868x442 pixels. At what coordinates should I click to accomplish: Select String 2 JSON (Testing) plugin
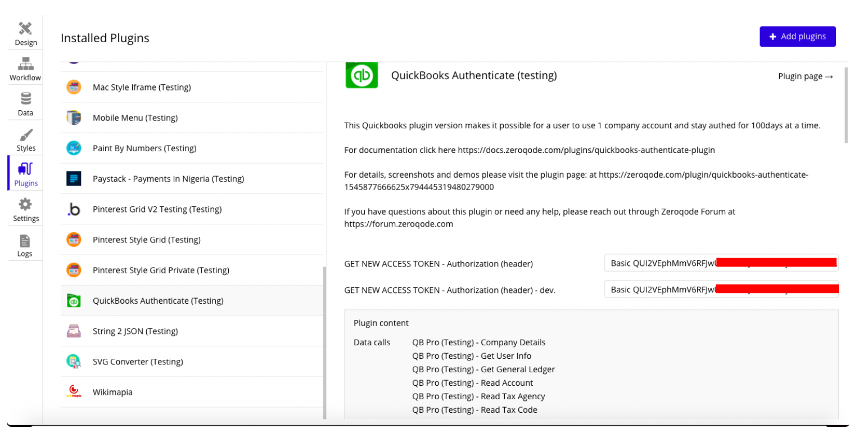tap(135, 331)
